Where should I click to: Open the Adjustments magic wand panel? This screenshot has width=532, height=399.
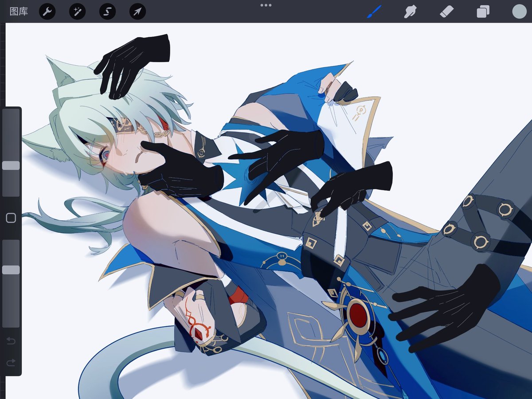(x=78, y=12)
